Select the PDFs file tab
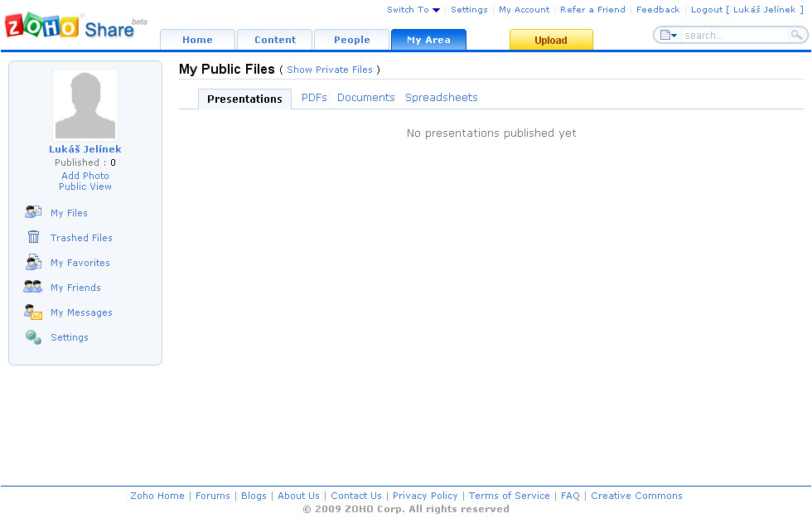This screenshot has height=523, width=812. click(314, 98)
